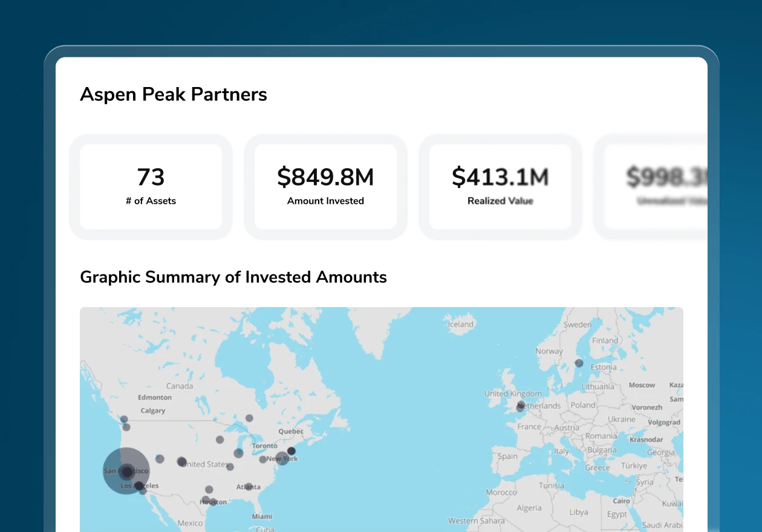Open the Amount Invested card

(x=325, y=187)
